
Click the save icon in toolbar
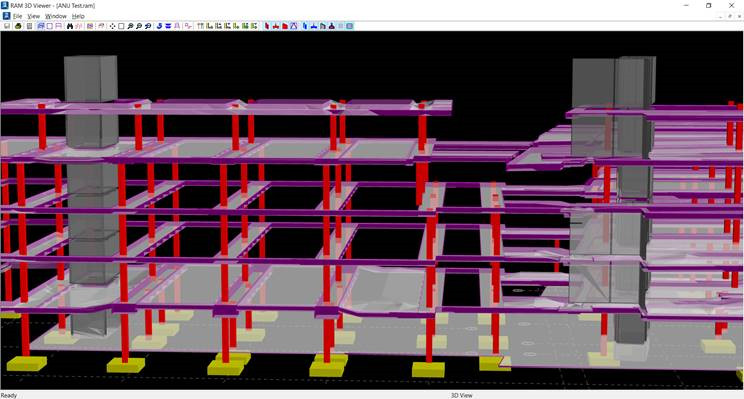point(7,26)
